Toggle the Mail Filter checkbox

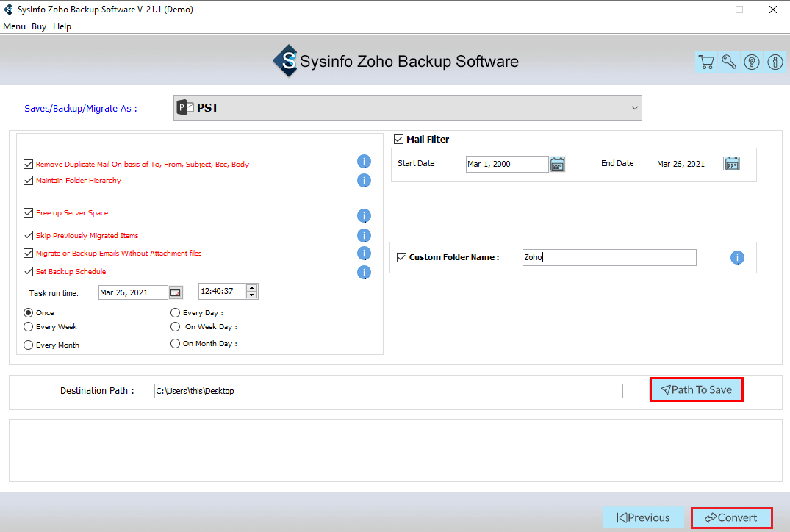399,139
